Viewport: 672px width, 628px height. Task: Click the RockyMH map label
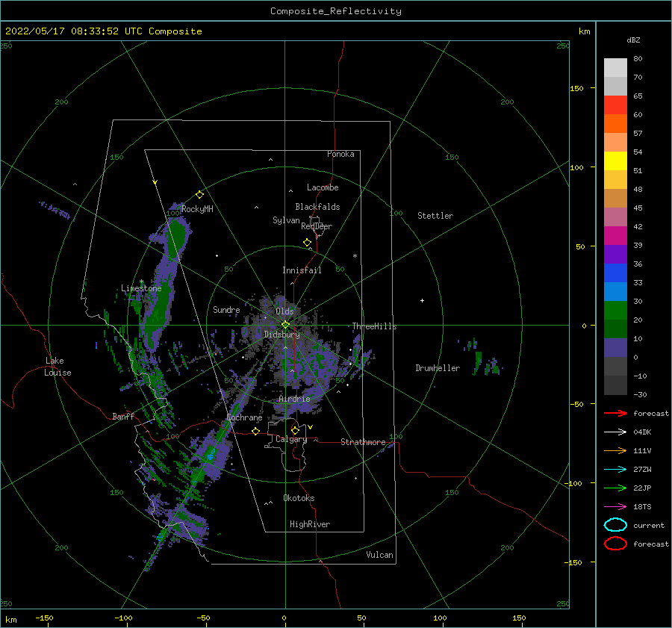[x=197, y=209]
